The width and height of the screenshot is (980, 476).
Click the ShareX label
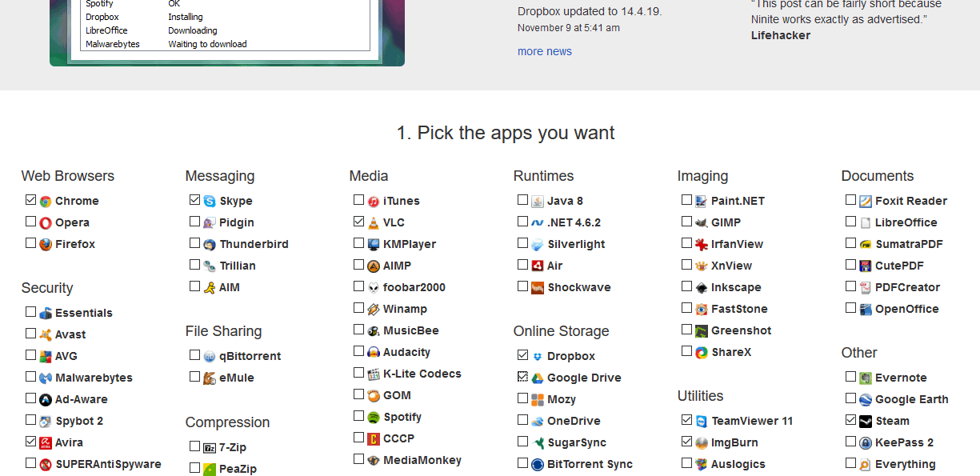[731, 353]
